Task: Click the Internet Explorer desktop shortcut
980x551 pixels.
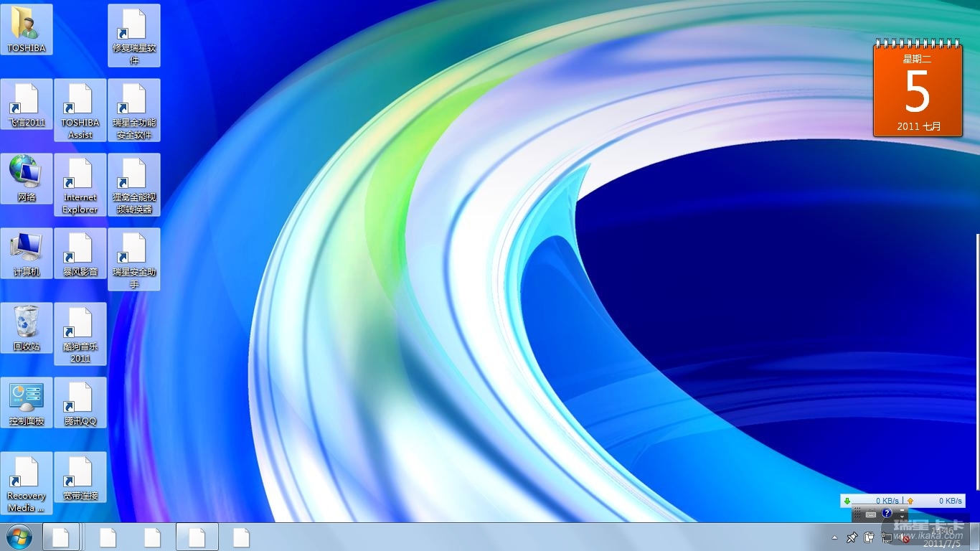Action: [x=80, y=184]
